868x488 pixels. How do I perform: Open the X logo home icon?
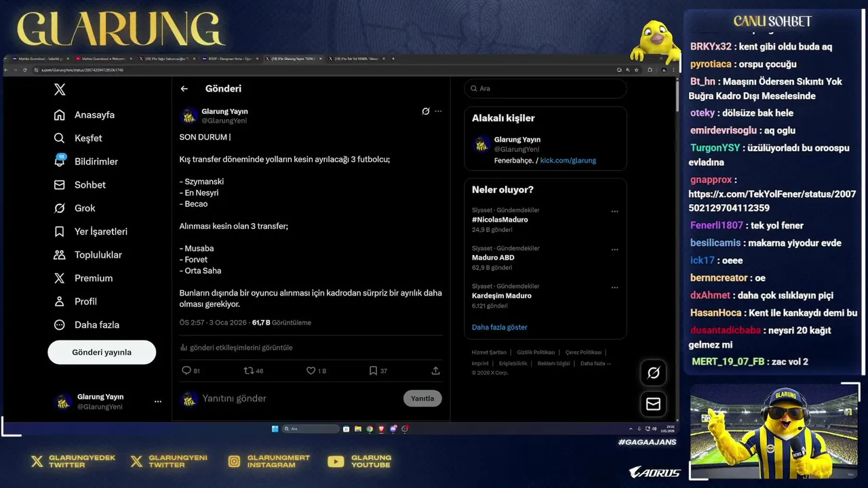pos(60,89)
